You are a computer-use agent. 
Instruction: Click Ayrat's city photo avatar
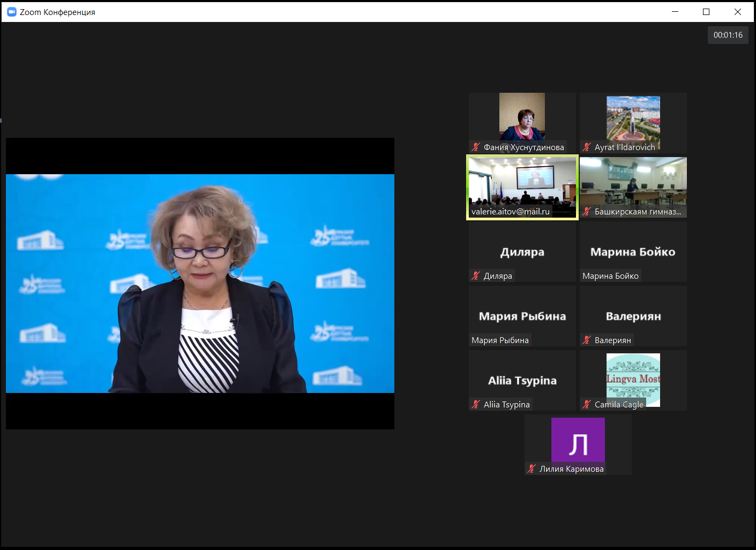pyautogui.click(x=633, y=121)
